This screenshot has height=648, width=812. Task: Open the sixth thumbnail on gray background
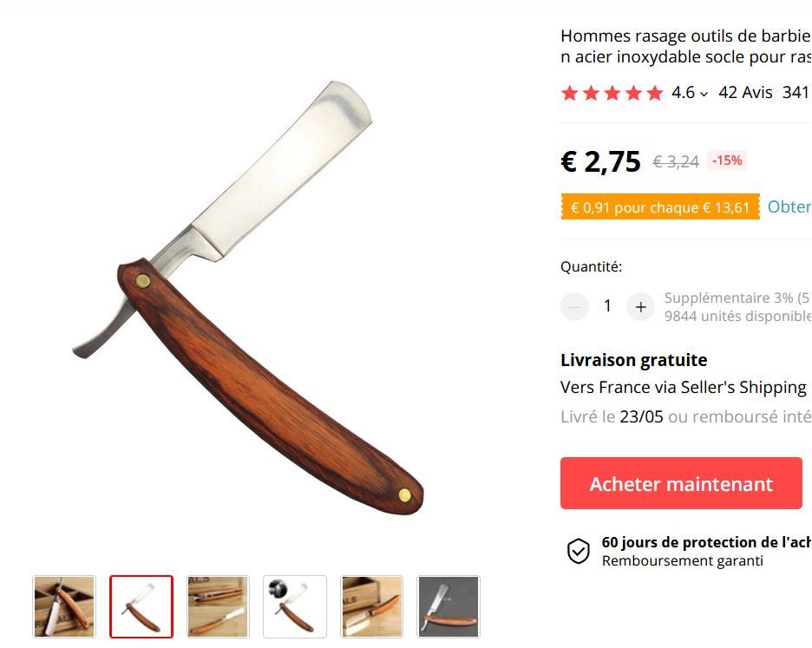[449, 606]
